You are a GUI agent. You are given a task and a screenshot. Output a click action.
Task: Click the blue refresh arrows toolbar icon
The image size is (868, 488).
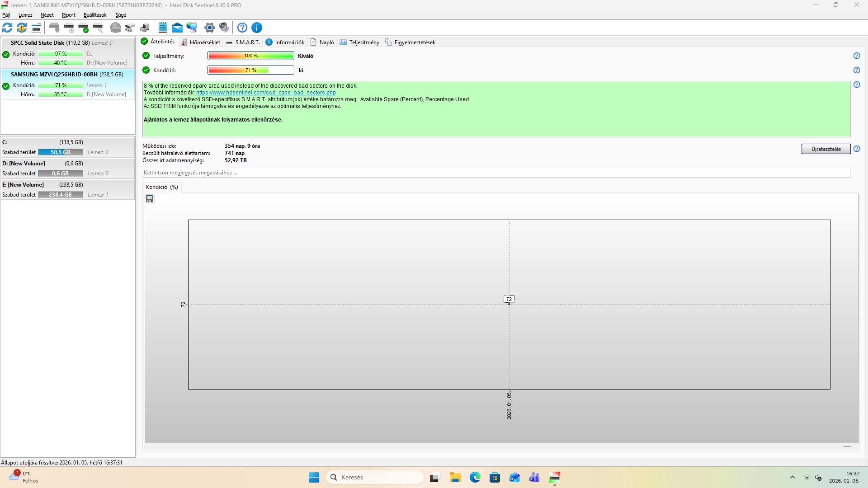[x=7, y=28]
